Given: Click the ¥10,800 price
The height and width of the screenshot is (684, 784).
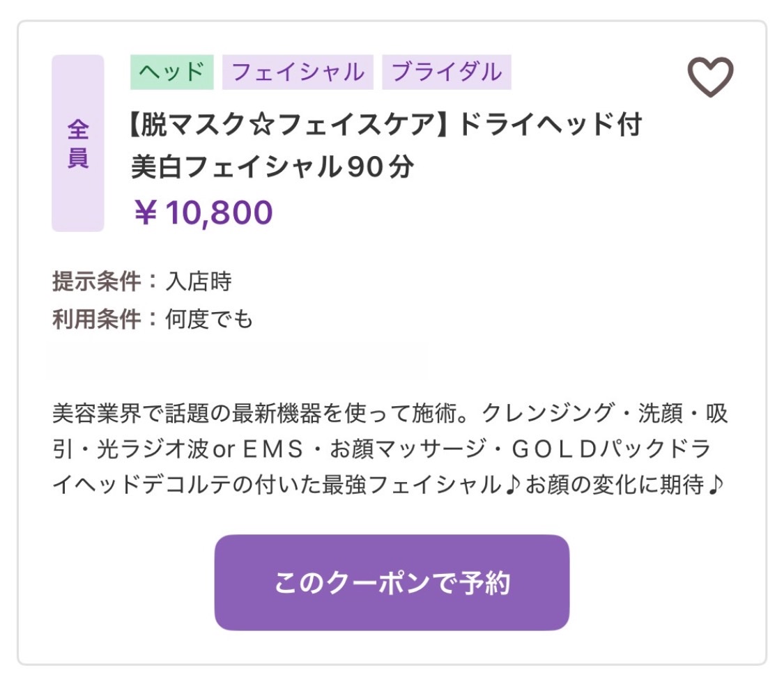Looking at the screenshot, I should coord(203,213).
